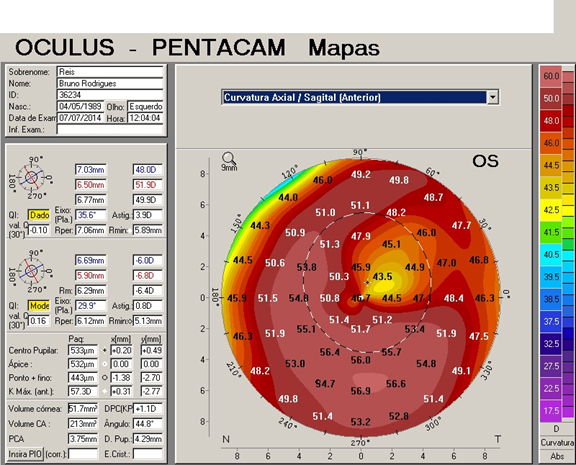This screenshot has height=465, width=576.
Task: Select the 60.0 color scale swatch
Action: click(551, 76)
